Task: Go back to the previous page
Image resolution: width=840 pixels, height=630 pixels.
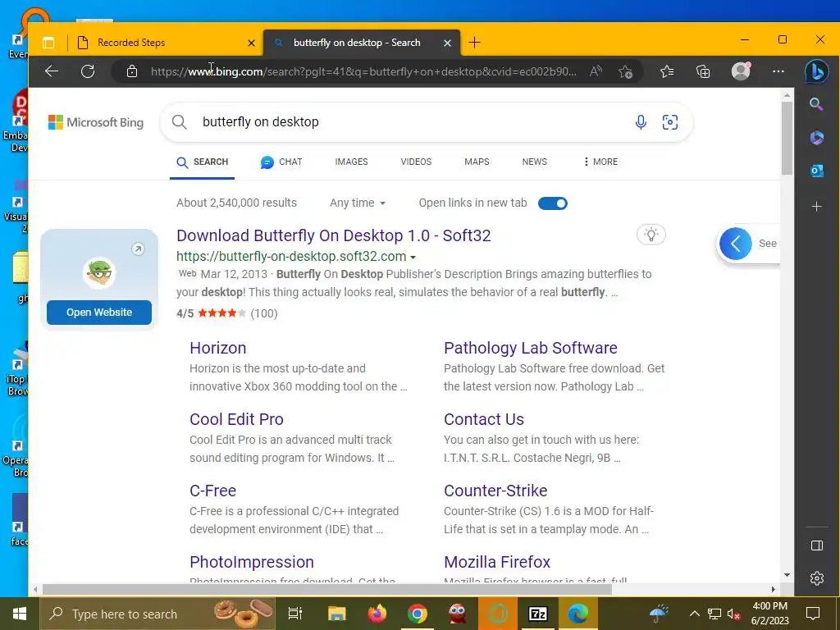Action: click(x=52, y=71)
